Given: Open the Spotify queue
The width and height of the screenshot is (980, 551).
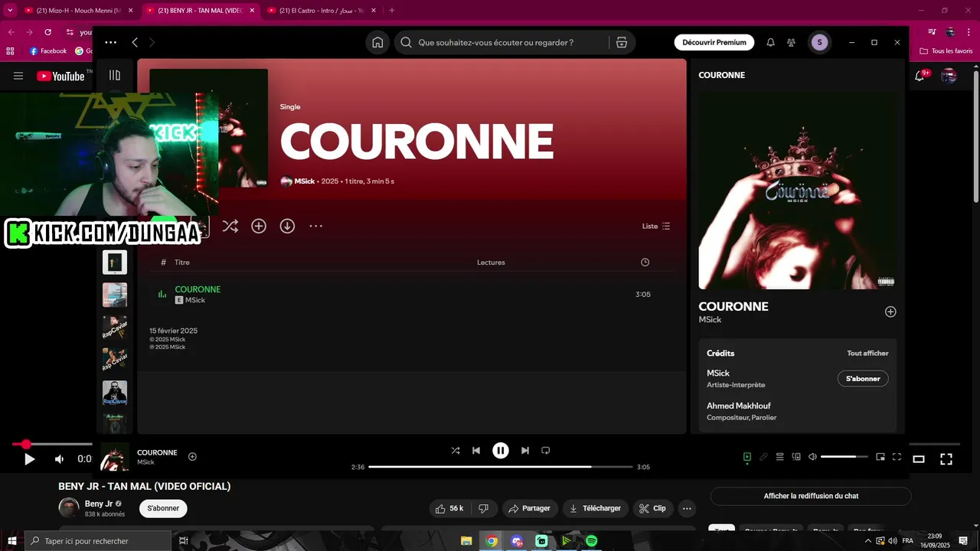Looking at the screenshot, I should coord(779,457).
